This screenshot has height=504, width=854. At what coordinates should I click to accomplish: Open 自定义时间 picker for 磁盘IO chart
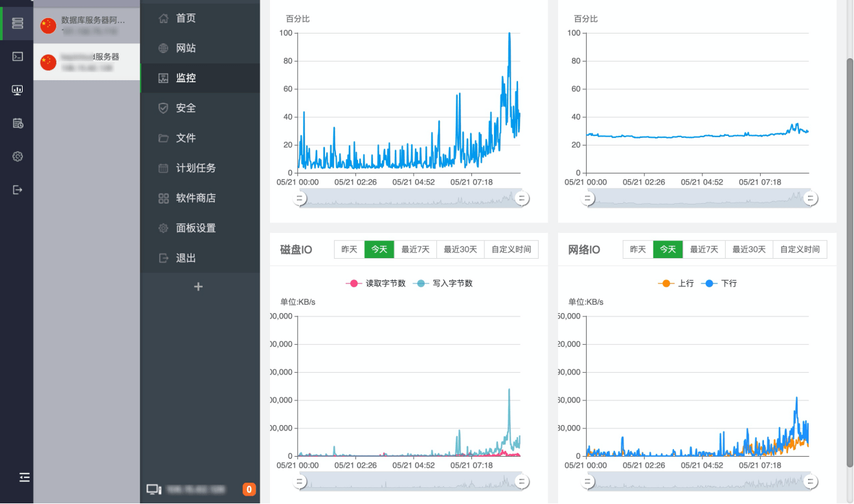tap(511, 249)
